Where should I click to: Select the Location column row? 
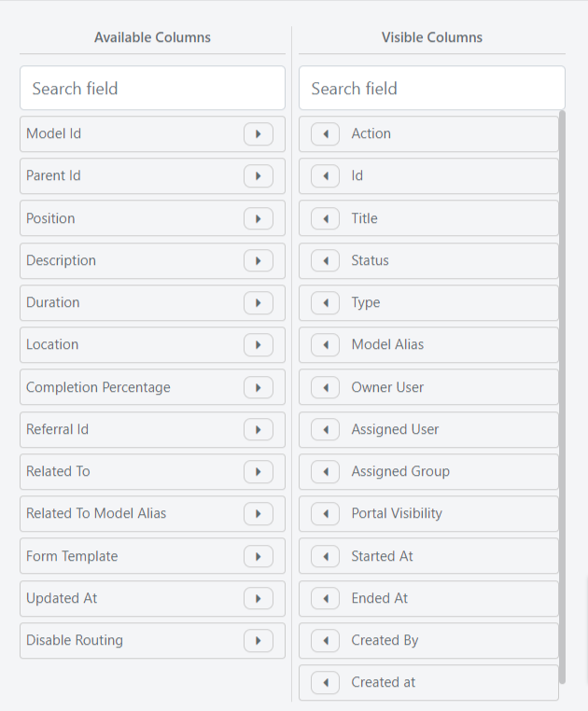pos(152,344)
